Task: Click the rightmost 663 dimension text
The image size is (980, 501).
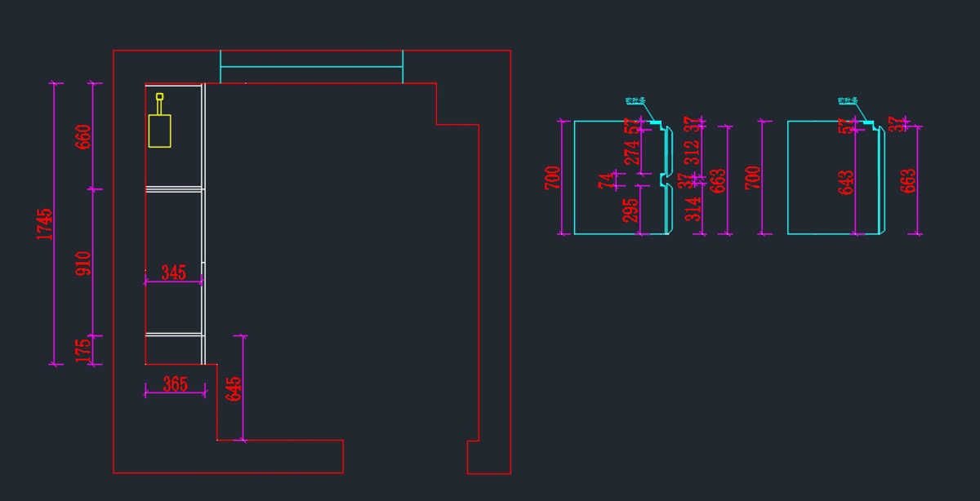Action: pos(908,180)
